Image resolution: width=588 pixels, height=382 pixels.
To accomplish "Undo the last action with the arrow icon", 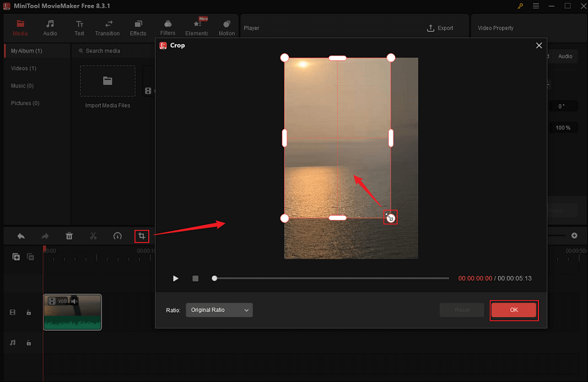I will 20,236.
